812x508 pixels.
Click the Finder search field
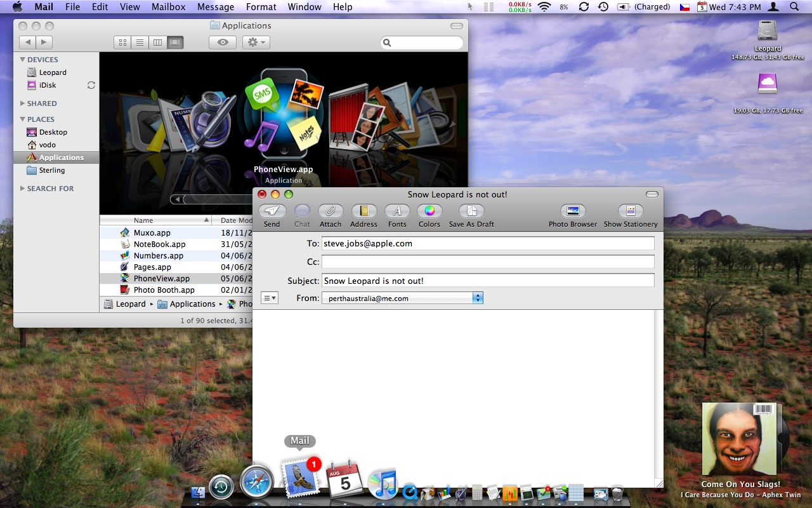pyautogui.click(x=422, y=43)
